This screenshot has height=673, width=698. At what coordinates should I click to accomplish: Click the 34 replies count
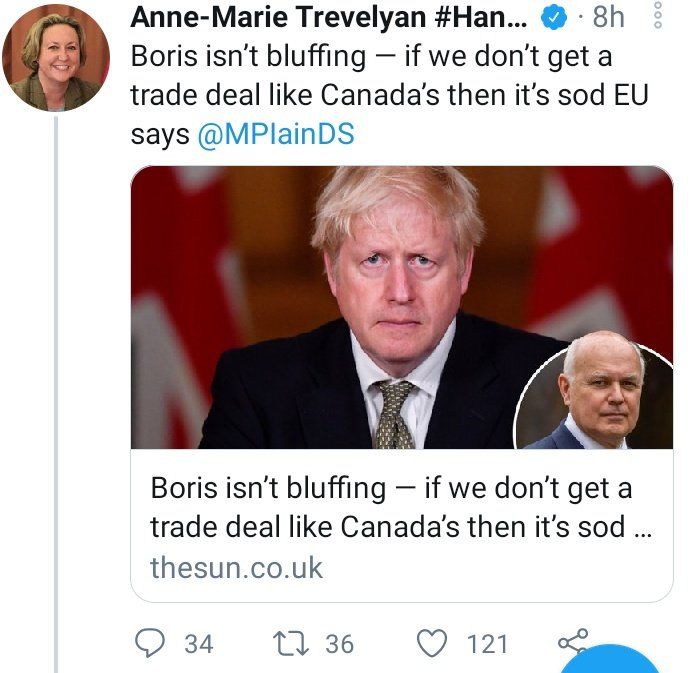pos(199,644)
